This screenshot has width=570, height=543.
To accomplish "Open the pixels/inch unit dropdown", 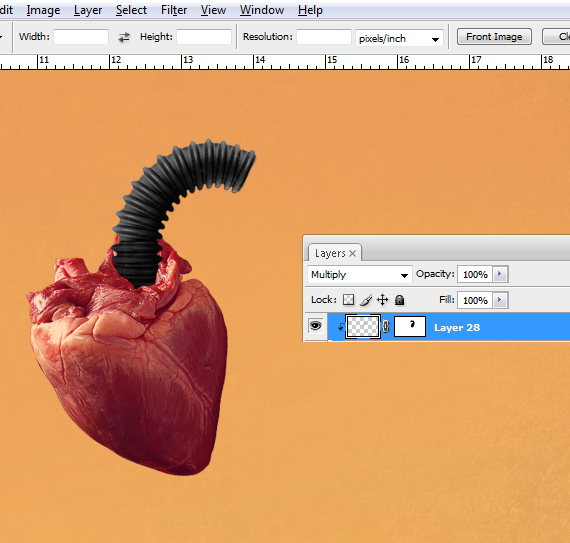I will [x=399, y=38].
